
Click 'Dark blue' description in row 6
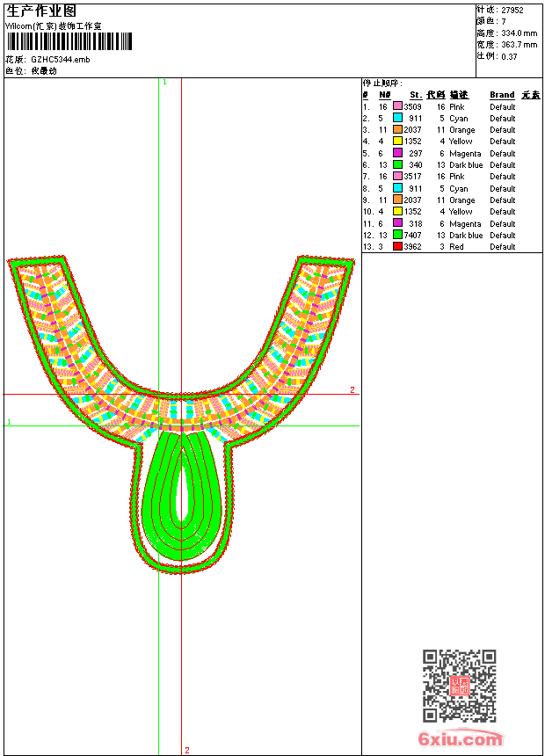[466, 165]
